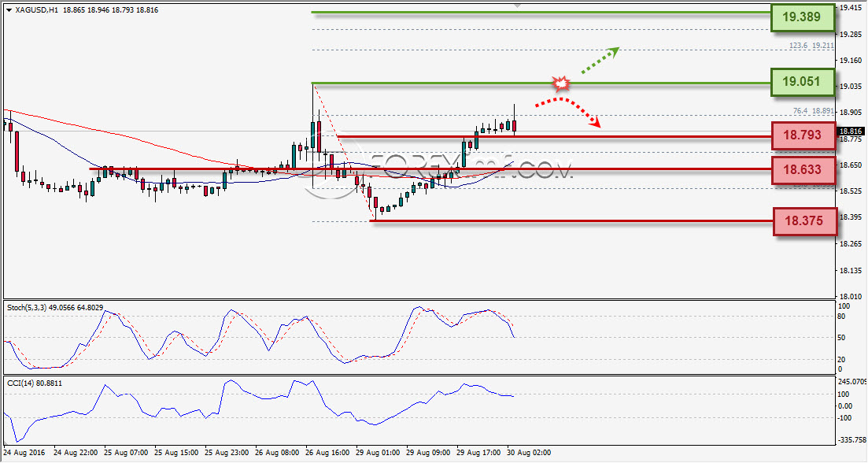Screen dimensions: 868x463
Task: Click the red dotted downward arrow
Action: click(568, 112)
